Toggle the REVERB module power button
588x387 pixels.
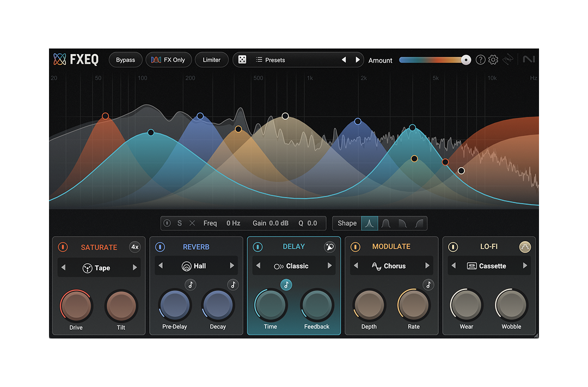(161, 246)
